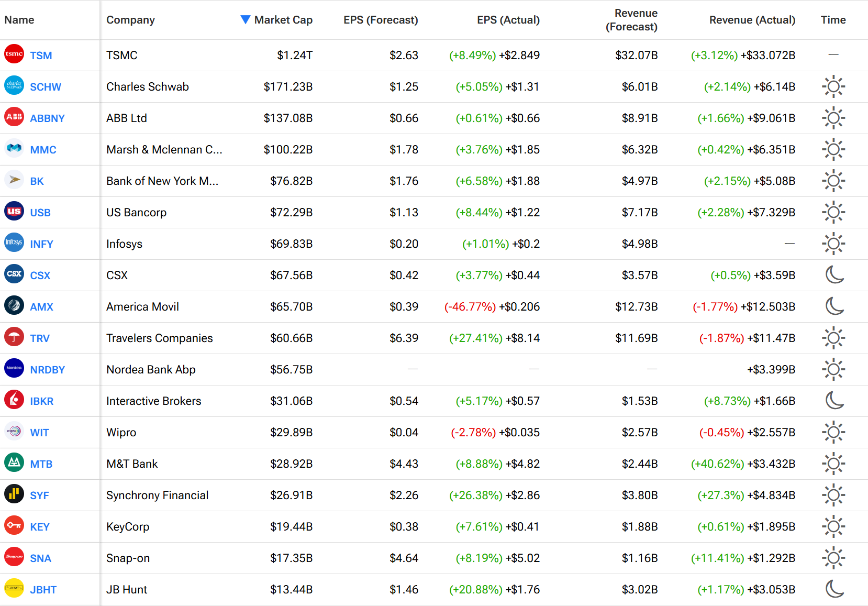Image resolution: width=868 pixels, height=606 pixels.
Task: Open the NRDBY ticker link
Action: [47, 370]
